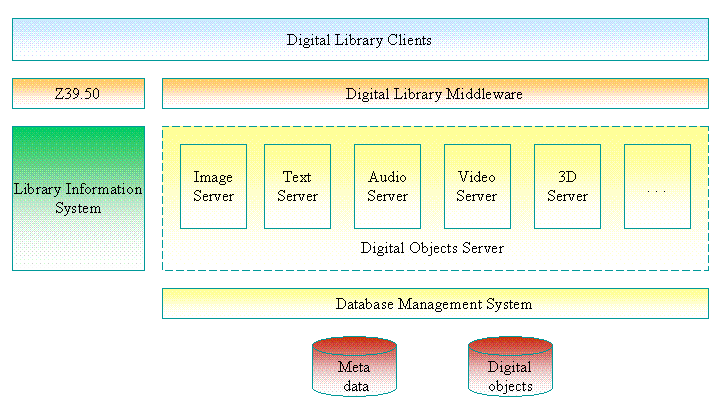Viewport: 719px width, 406px height.
Task: Click the Audio Server box
Action: coord(387,186)
